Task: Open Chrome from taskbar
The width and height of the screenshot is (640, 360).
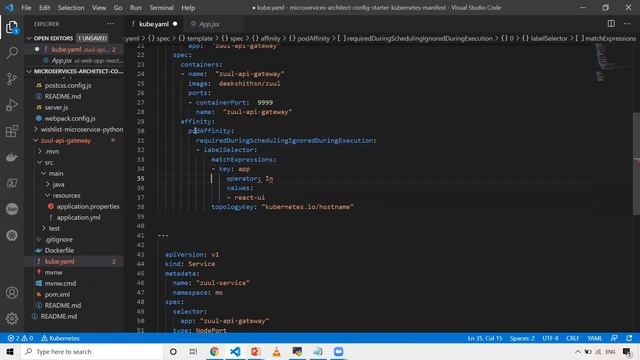Action: [214, 351]
